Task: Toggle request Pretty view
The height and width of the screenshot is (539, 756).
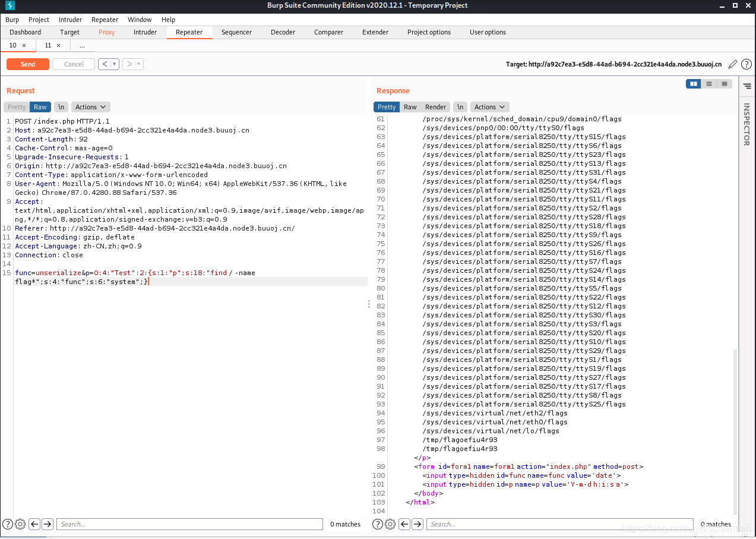Action: [x=17, y=107]
